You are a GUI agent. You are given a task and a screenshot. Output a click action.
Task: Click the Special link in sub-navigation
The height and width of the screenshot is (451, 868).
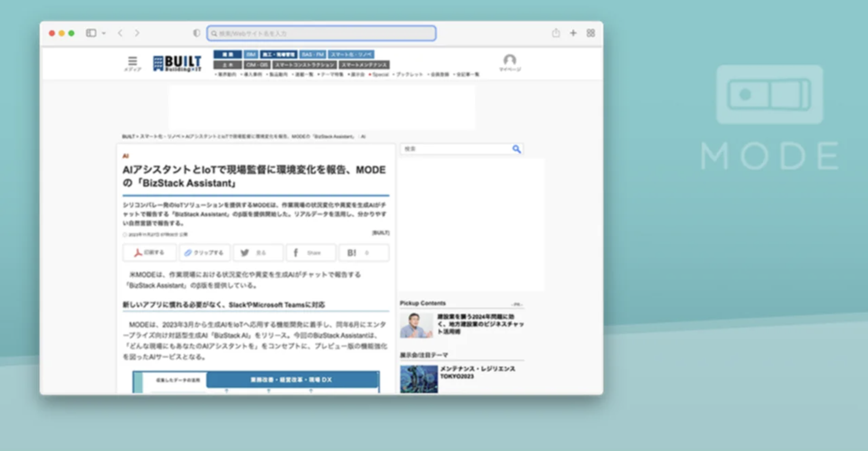pos(380,74)
